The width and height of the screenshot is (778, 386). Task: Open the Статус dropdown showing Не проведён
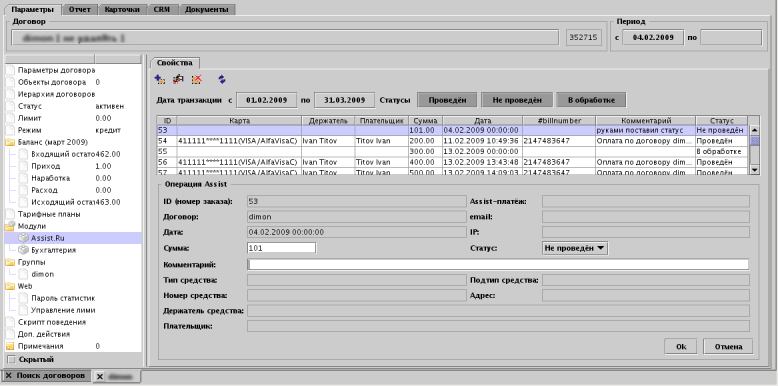575,248
